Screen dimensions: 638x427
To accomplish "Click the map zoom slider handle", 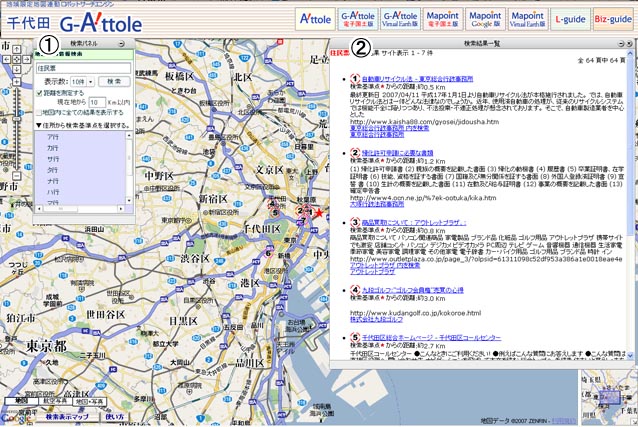I will pyautogui.click(x=16, y=120).
